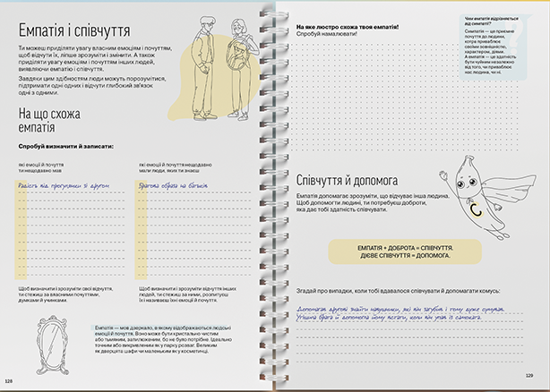
Task: Click 'Спробуй намалювати!' text
Action: [x=327, y=34]
